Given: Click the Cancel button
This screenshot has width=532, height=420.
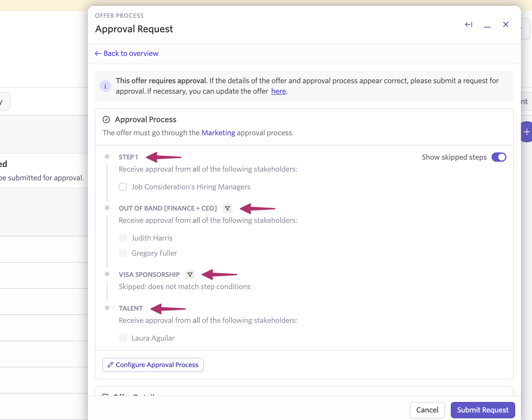Looking at the screenshot, I should 427,410.
